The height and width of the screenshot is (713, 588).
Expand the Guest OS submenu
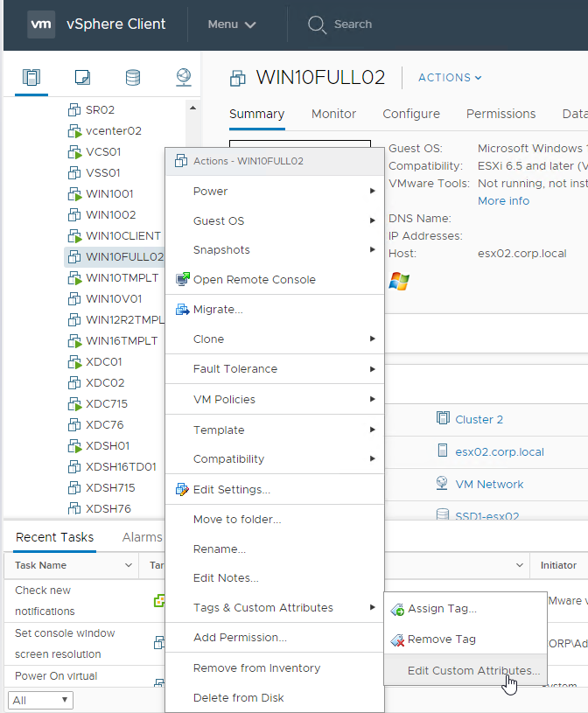[x=275, y=220]
